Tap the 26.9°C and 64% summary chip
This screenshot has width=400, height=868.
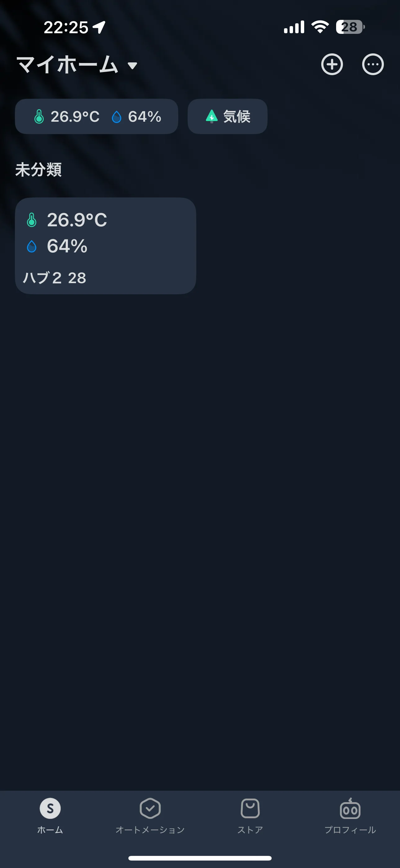(97, 117)
